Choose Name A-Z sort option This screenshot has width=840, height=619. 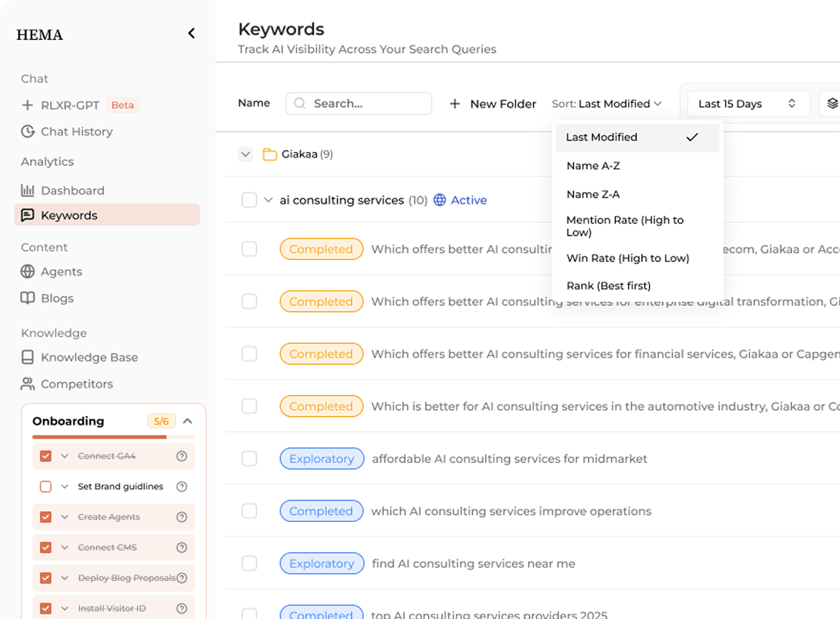tap(593, 166)
